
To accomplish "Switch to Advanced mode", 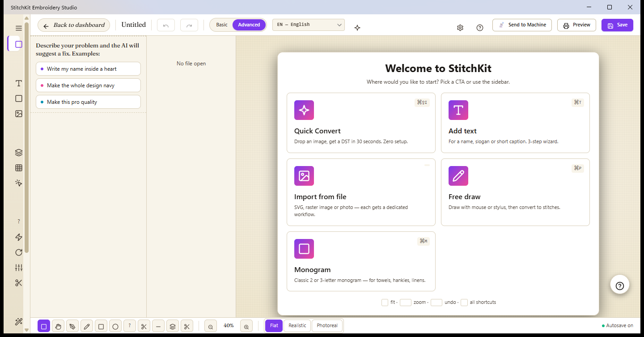I will (x=249, y=25).
